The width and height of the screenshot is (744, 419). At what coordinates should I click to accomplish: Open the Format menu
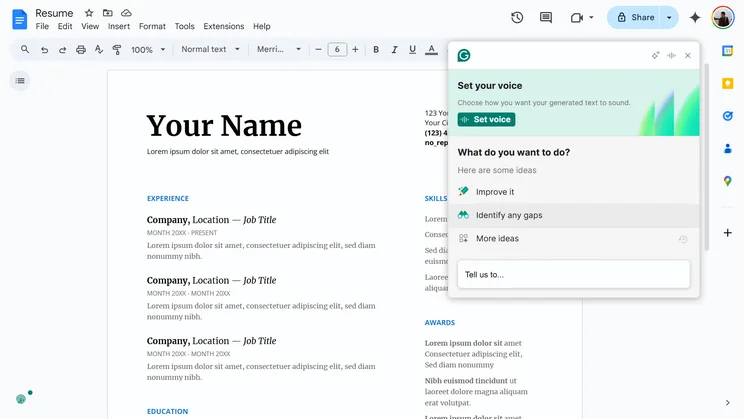pyautogui.click(x=152, y=27)
